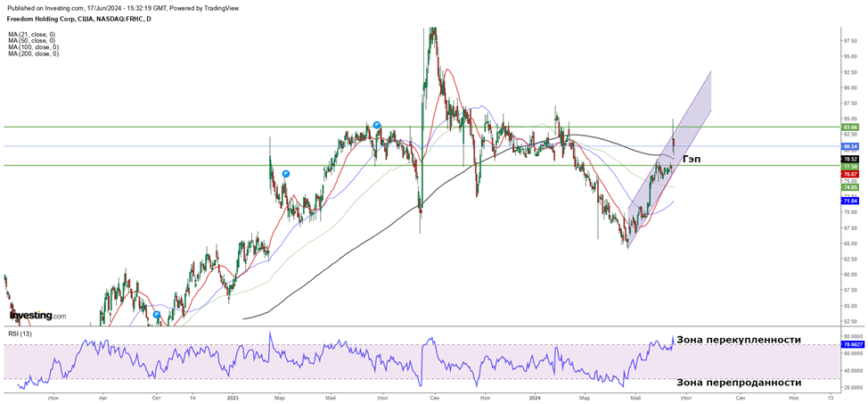Select the MA (200, close, 0) indicator label
This screenshot has width=868, height=404.
pyautogui.click(x=33, y=54)
